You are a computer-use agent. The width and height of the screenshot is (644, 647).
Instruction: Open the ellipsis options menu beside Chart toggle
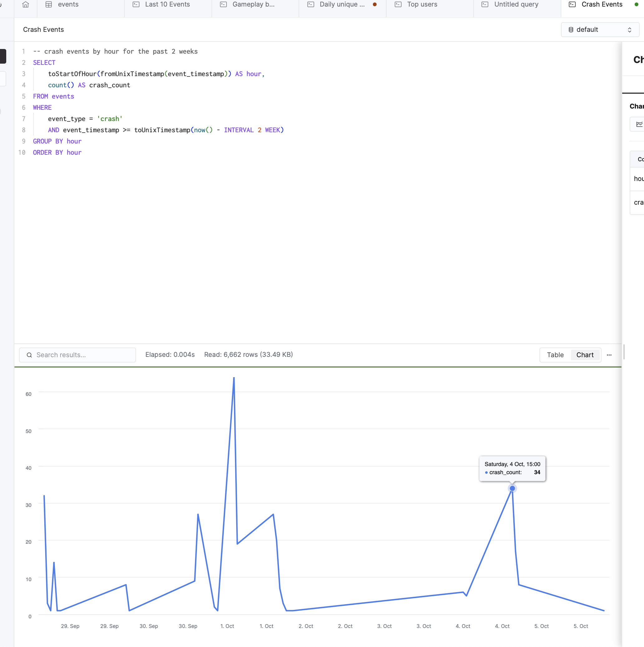pos(609,355)
